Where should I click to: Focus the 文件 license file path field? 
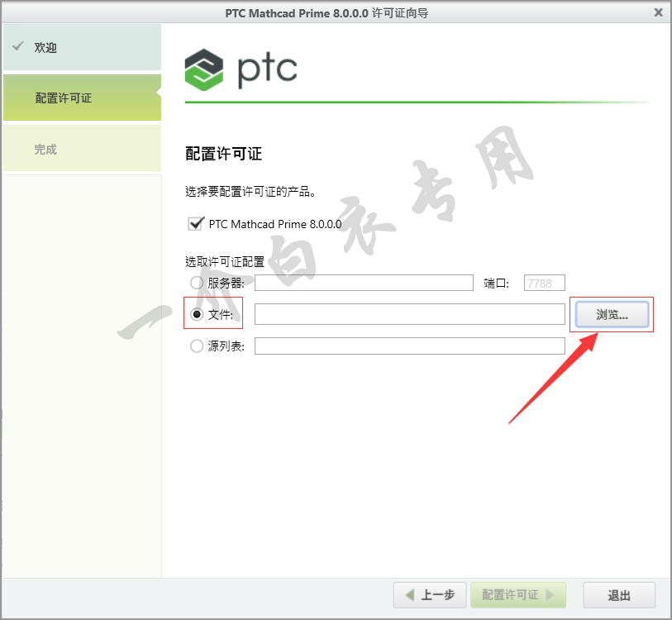click(x=410, y=314)
